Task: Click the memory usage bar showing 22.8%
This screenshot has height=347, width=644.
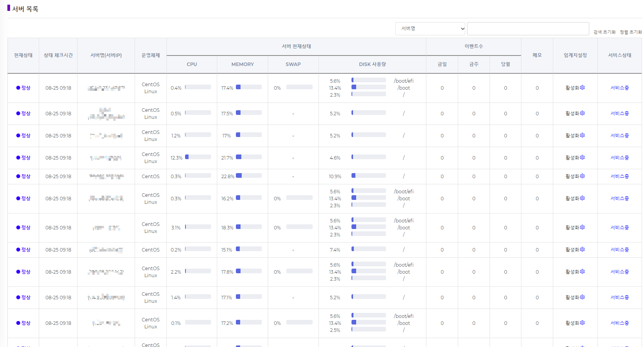Action: tap(249, 176)
